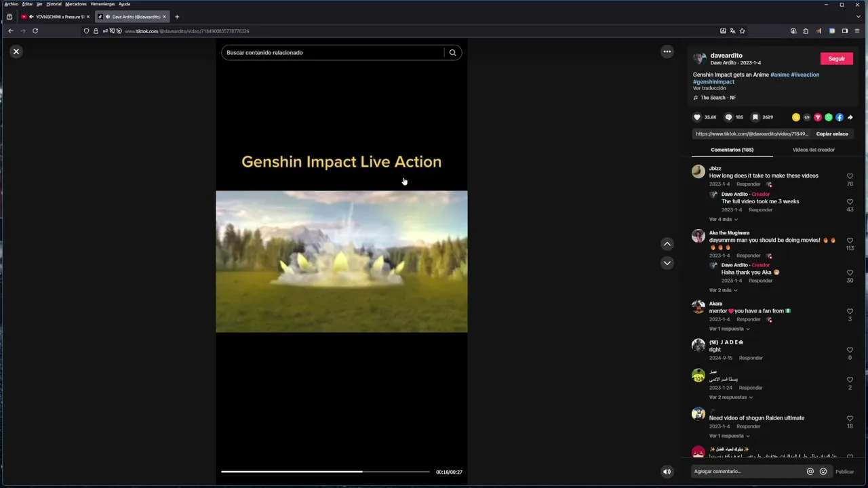Like Aka the Mugiwara's comment

pyautogui.click(x=850, y=241)
